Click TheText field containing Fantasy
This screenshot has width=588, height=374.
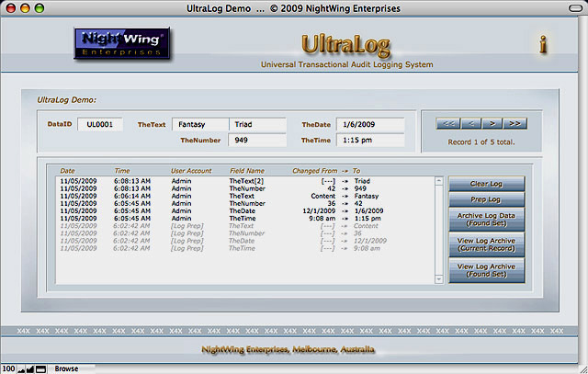point(200,125)
